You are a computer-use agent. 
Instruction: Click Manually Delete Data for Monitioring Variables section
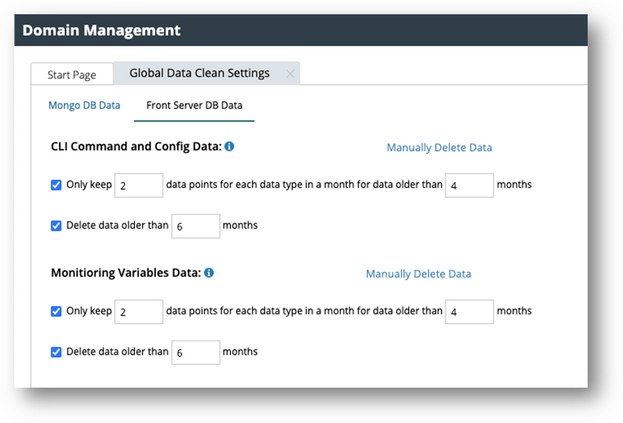click(418, 274)
